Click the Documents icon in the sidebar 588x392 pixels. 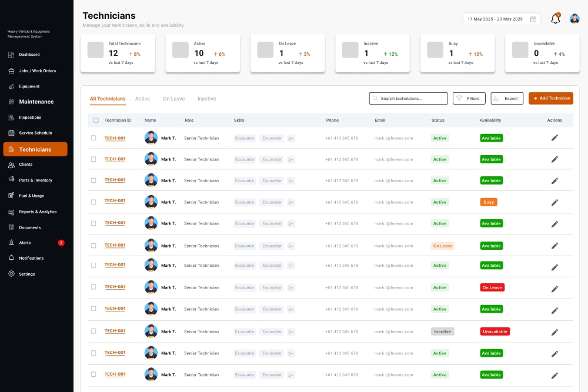coord(11,227)
